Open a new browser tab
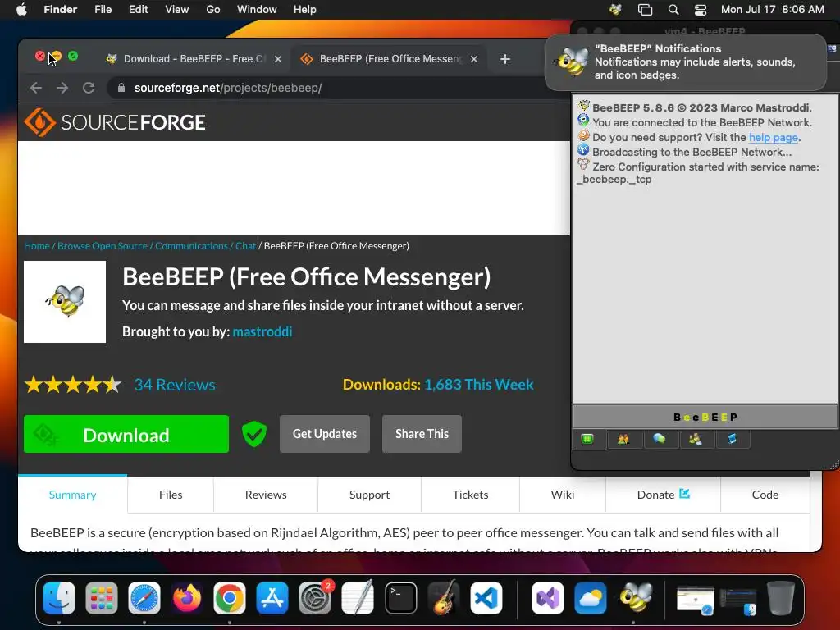 click(x=504, y=59)
